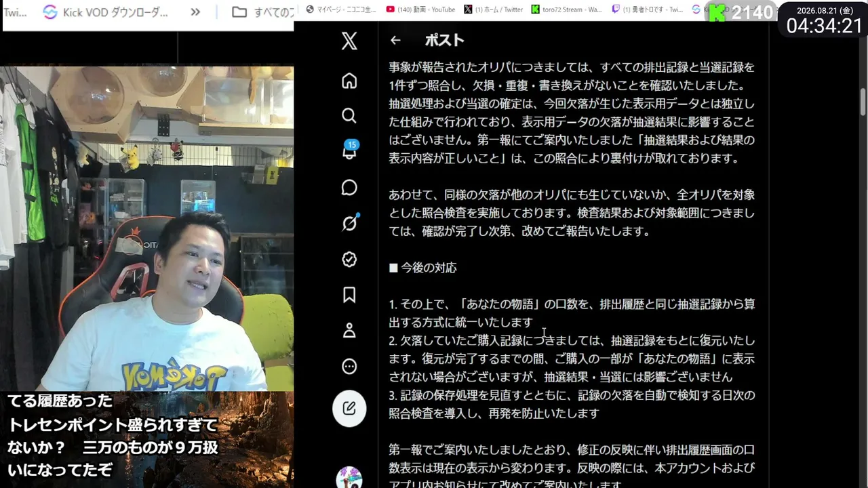The image size is (868, 488).
Task: Click the paragraph line starting あわせて、同様の欠落
Action: pyautogui.click(x=572, y=195)
